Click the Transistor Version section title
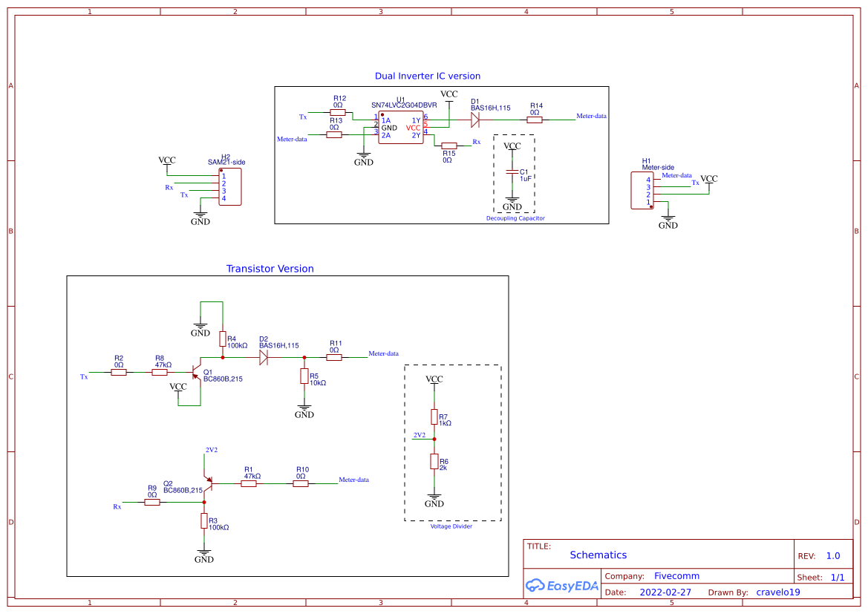 271,268
